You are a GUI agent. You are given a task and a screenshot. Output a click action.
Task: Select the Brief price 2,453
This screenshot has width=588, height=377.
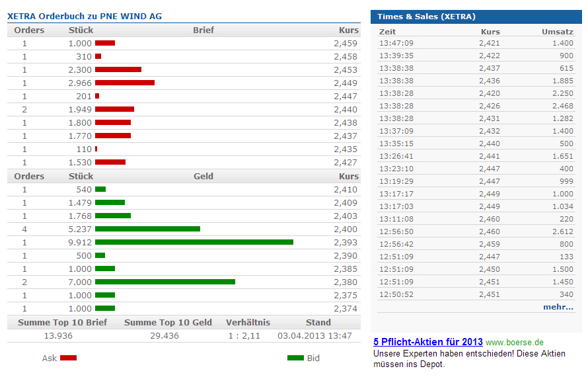(346, 70)
